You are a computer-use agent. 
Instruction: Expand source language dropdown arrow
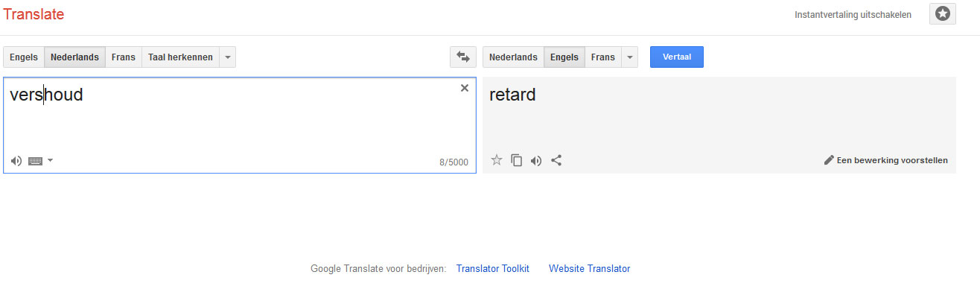tap(228, 57)
